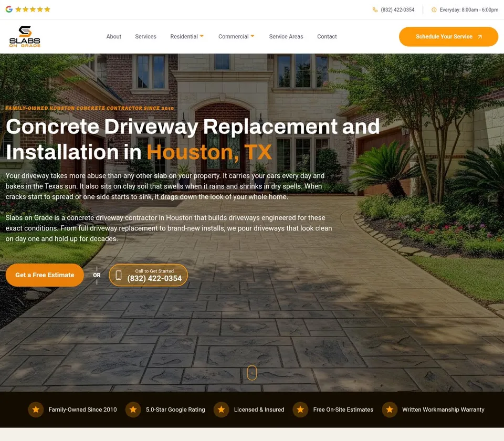Open the Contact menu item

coord(327,37)
